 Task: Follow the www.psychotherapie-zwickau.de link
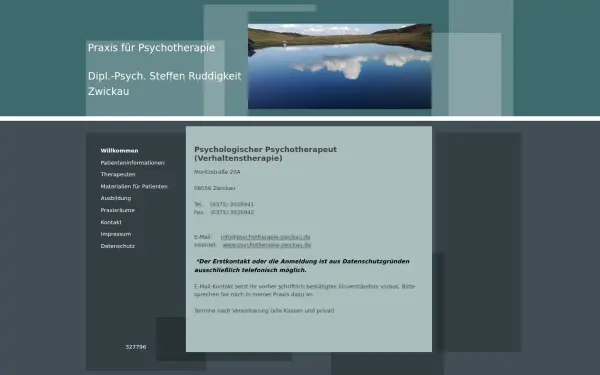pos(267,245)
